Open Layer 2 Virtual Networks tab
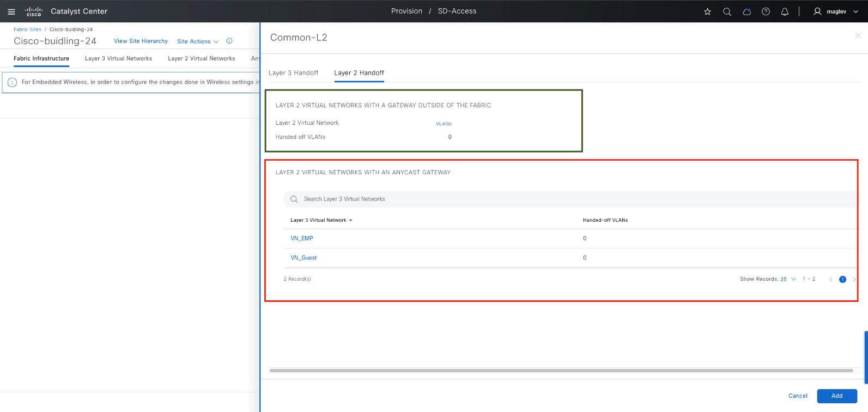The width and height of the screenshot is (868, 412). [201, 58]
